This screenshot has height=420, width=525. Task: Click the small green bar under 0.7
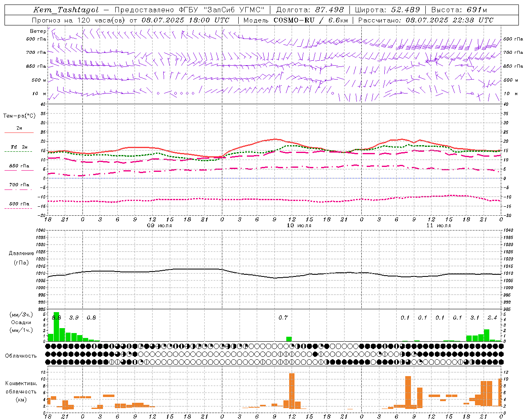tap(289, 339)
